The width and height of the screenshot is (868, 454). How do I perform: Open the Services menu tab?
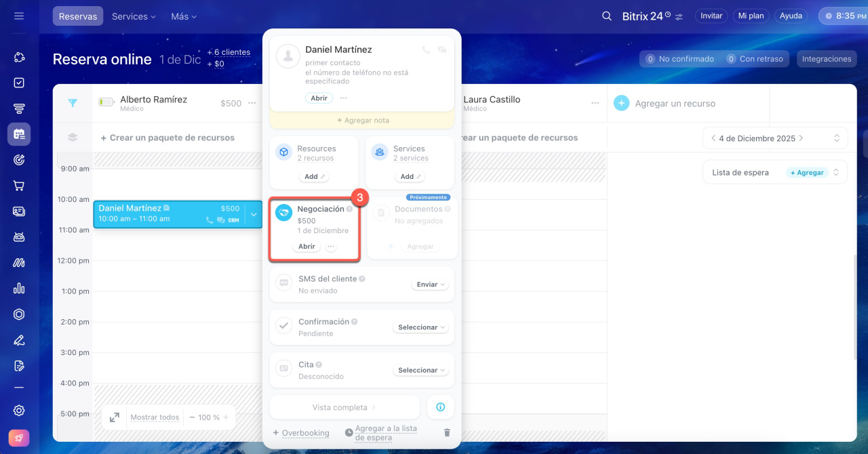[x=134, y=16]
